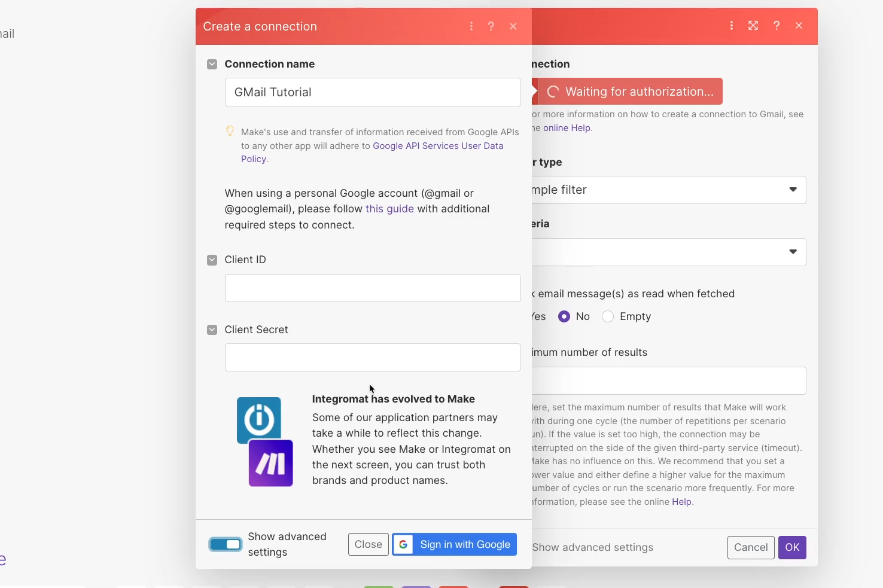Click the purple OK button
883x588 pixels.
click(x=792, y=547)
